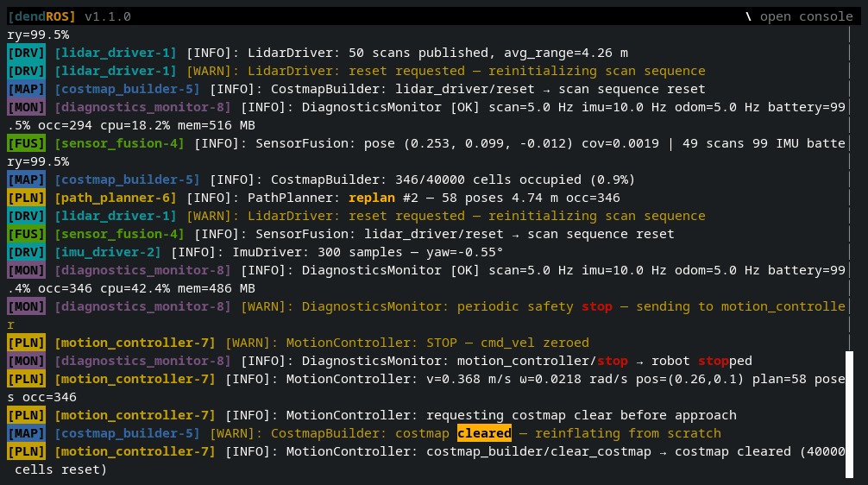
Task: Click the 'v=0.368 m/s' velocity value
Action: (469, 379)
